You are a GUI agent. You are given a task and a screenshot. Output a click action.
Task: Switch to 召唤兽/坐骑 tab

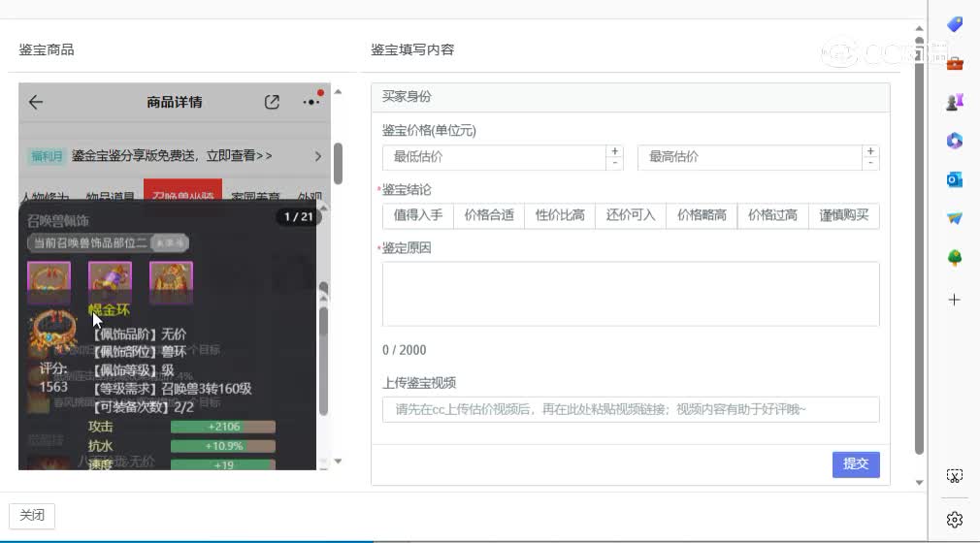tap(182, 192)
